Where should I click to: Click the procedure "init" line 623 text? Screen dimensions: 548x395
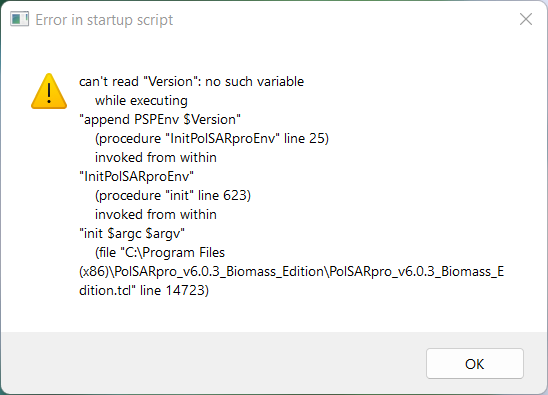[173, 195]
